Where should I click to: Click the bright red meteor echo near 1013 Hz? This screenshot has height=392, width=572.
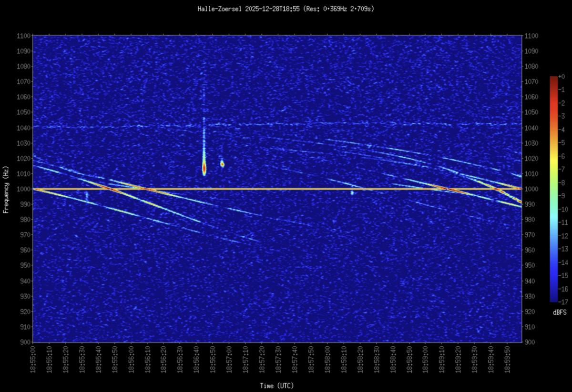click(204, 168)
